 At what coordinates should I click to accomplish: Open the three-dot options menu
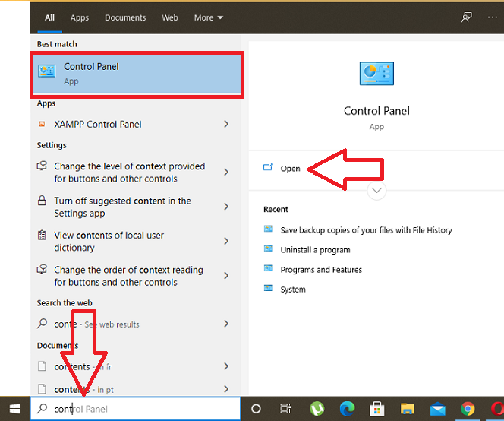(493, 17)
